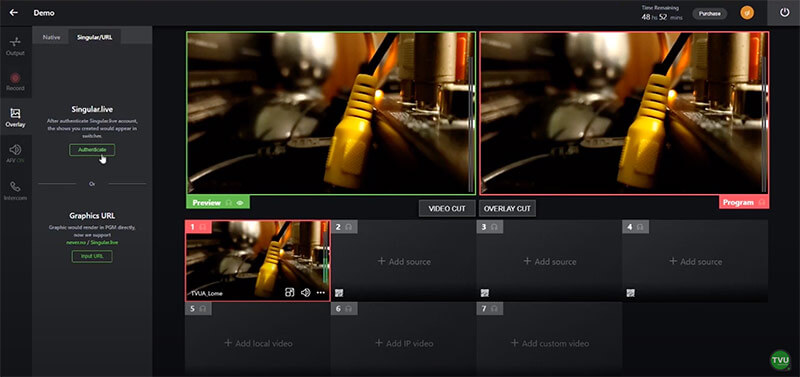Toggle headphone monitoring on source 2
This screenshot has height=377, width=800.
pos(348,227)
